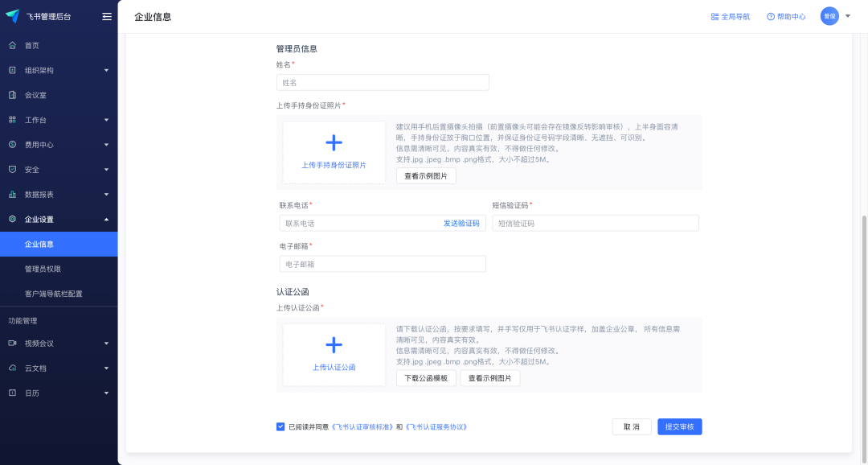Open 管理员权限 submenu item
This screenshot has height=465, width=868.
[59, 269]
